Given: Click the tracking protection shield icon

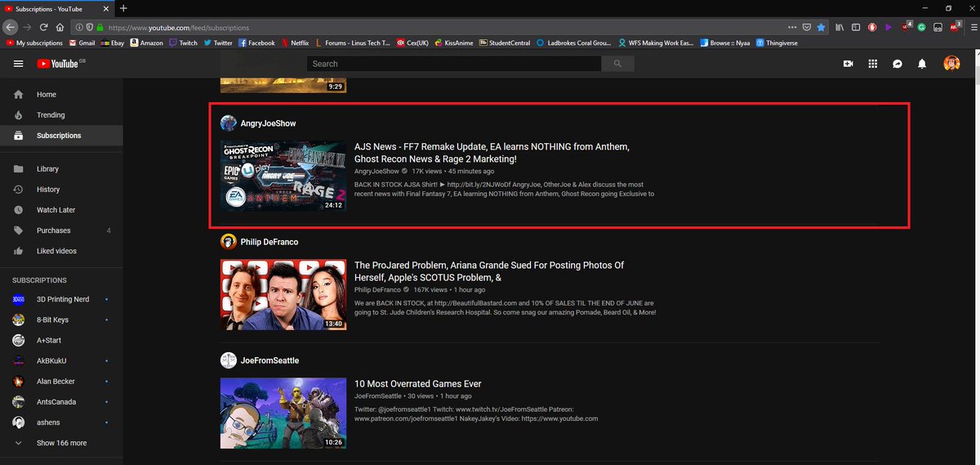Looking at the screenshot, I should point(89,27).
